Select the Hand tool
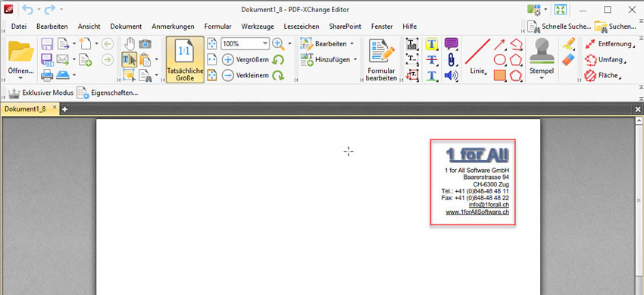Viewport: 644px width, 295px height. [x=130, y=43]
